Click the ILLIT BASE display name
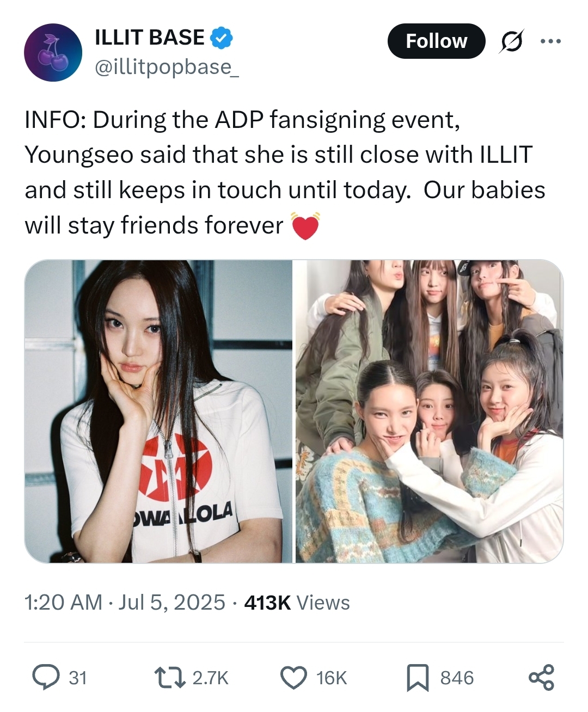This screenshot has height=712, width=588. (150, 38)
